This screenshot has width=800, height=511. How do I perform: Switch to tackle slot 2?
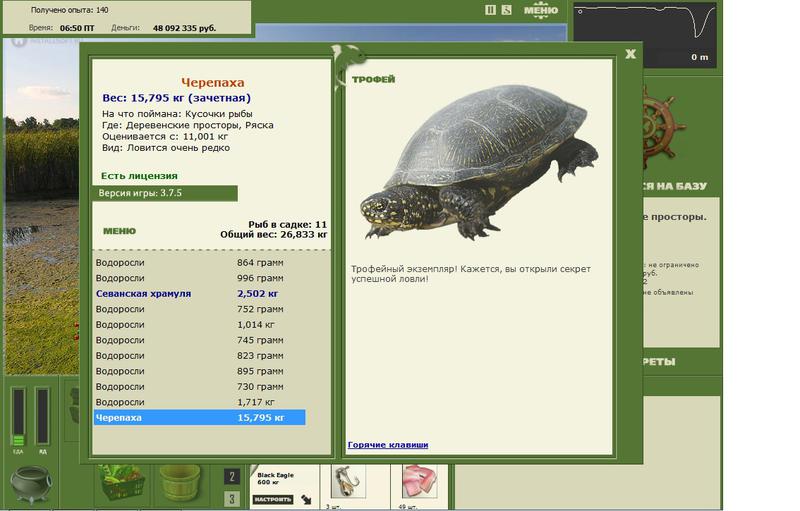click(232, 477)
